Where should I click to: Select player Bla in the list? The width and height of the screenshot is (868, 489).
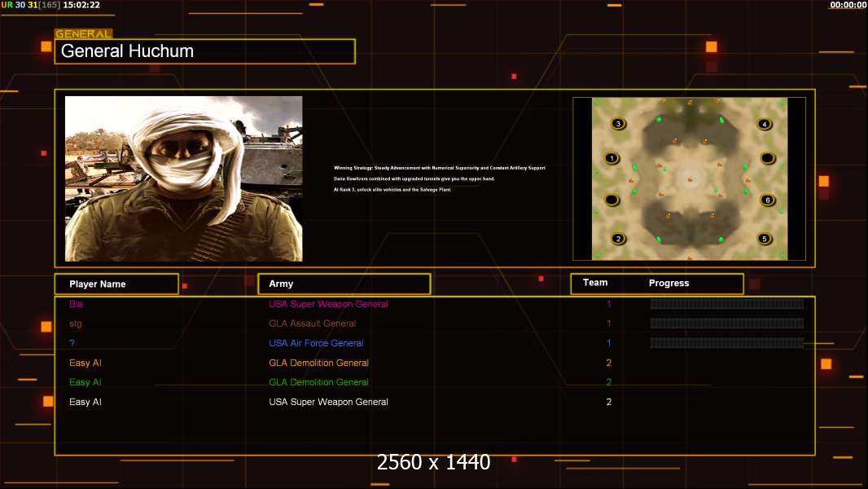tap(77, 304)
